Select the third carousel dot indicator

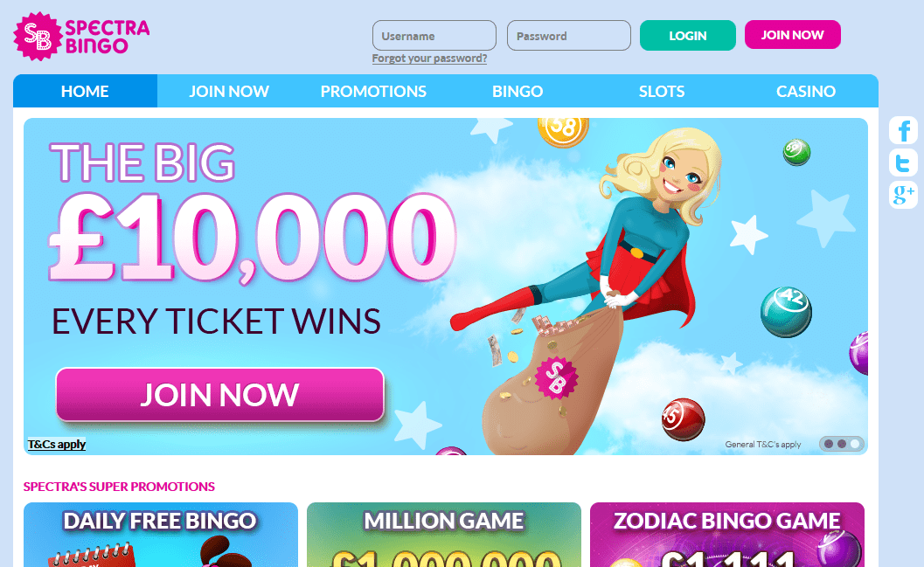tap(854, 444)
